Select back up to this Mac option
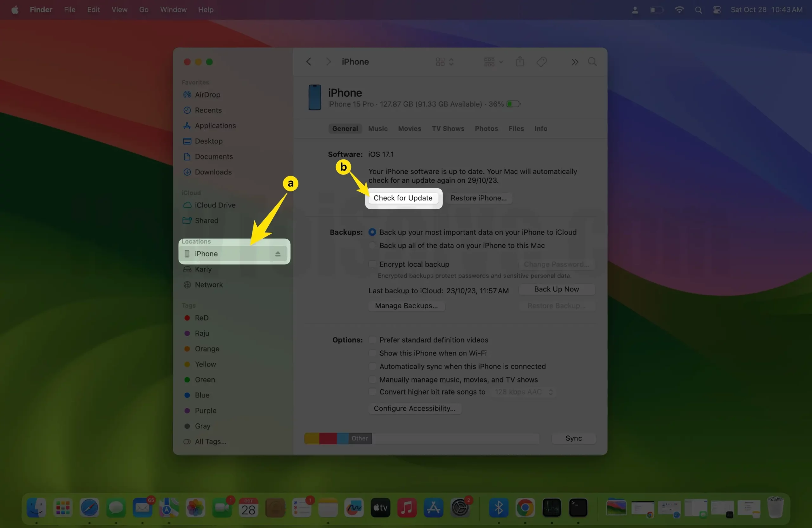Screen dimensions: 812x528 (372, 245)
